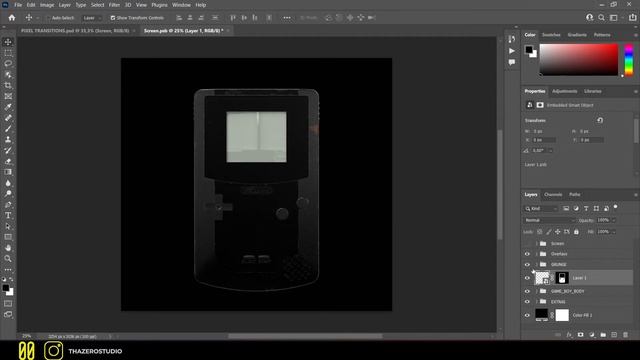Expand the GAME_BOY_BODY layer group
The image size is (640, 360).
point(536,291)
